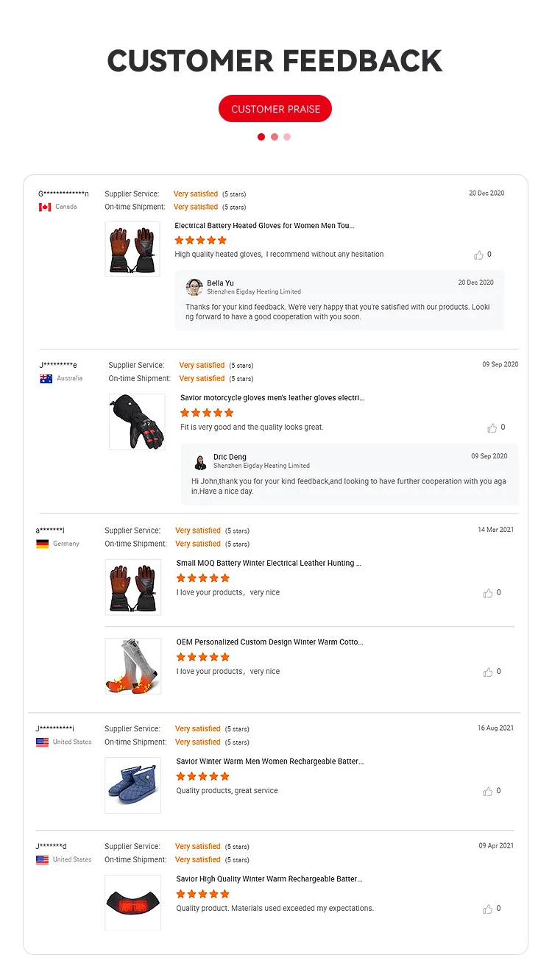Click Dric Deng's profile avatar
The width and height of the screenshot is (552, 980).
(x=200, y=461)
